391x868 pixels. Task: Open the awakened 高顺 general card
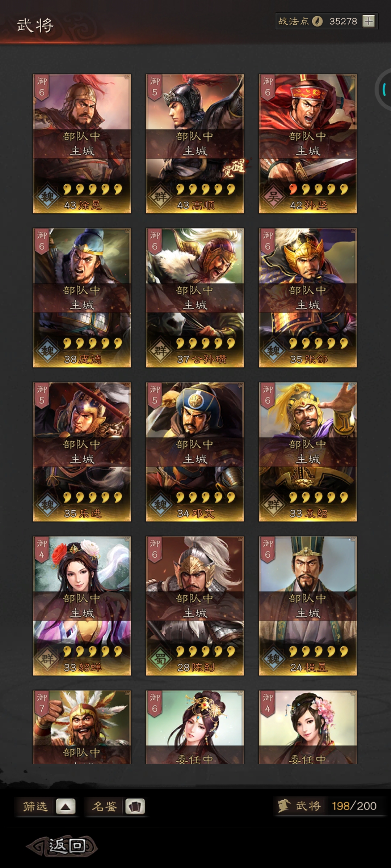pos(195,144)
